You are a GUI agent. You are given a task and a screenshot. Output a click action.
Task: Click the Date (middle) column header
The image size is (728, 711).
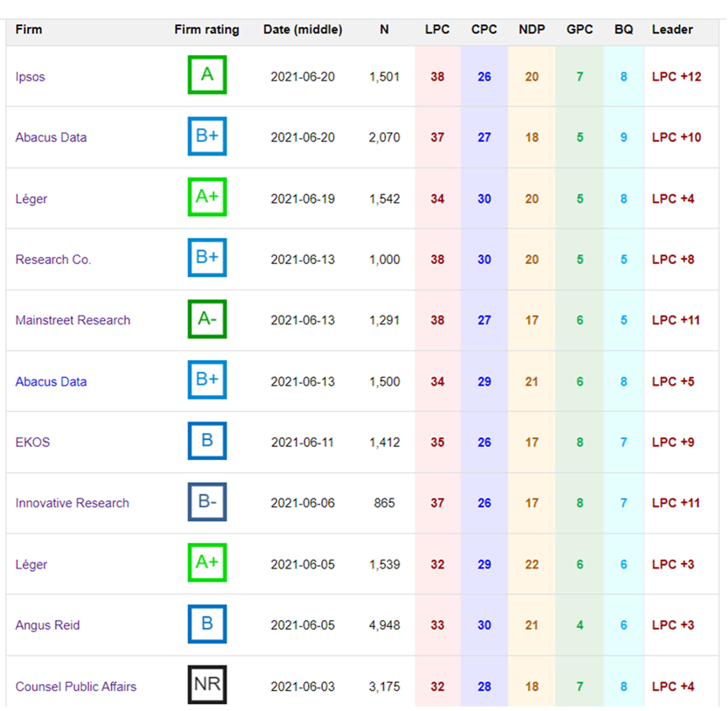(303, 30)
